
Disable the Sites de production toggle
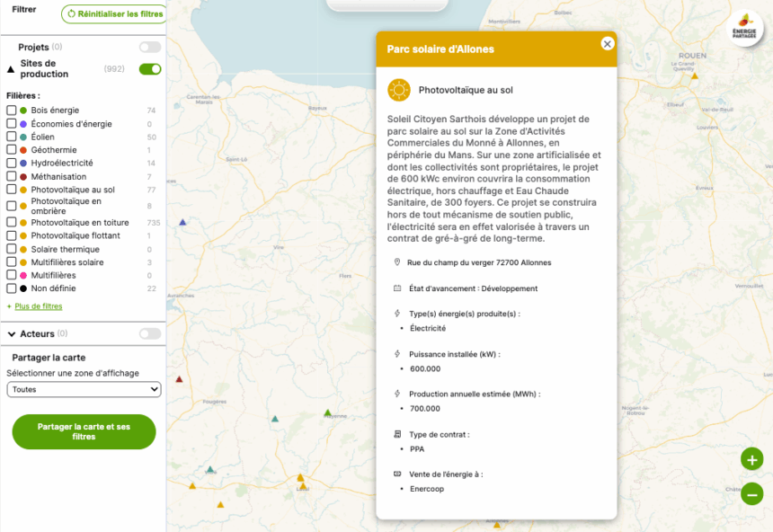pos(150,69)
